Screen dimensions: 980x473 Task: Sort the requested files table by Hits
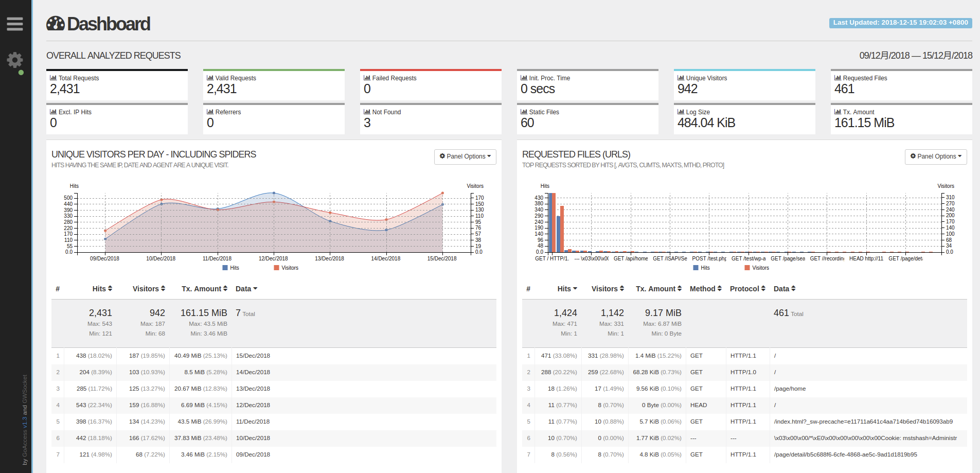coord(567,289)
